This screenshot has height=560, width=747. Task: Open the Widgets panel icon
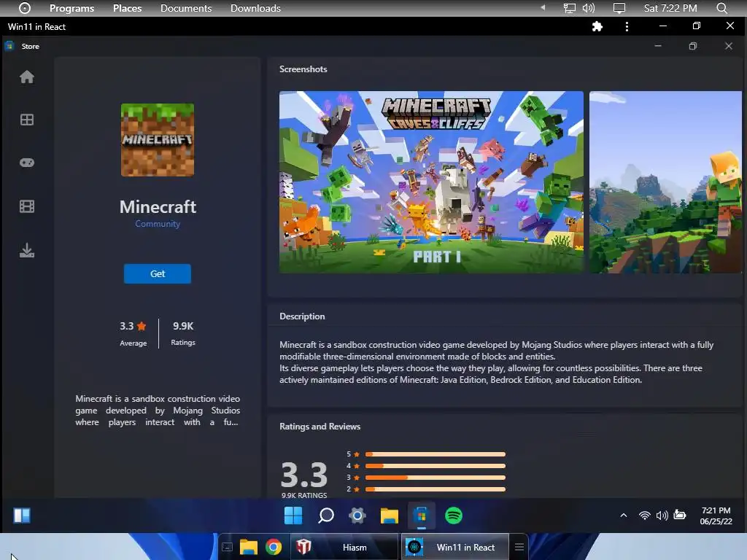coord(22,516)
